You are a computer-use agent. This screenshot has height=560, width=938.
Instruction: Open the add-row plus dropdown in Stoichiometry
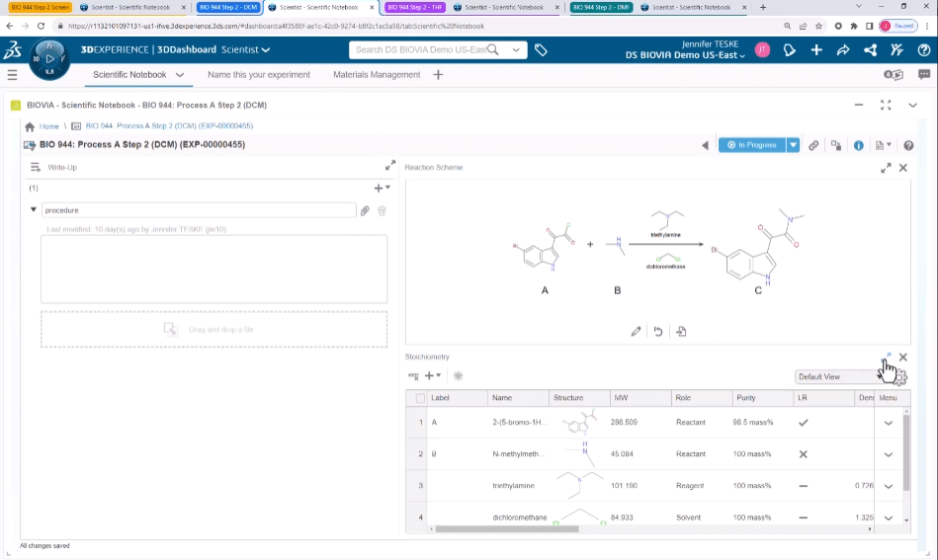(x=433, y=376)
